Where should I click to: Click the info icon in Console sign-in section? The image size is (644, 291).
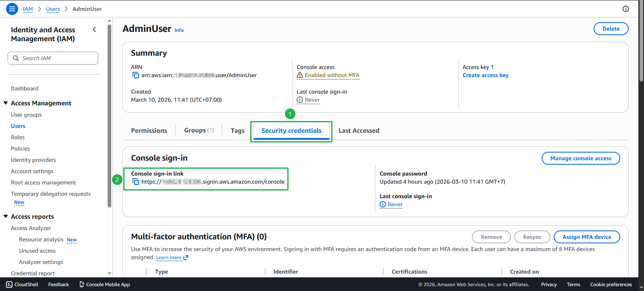click(383, 204)
